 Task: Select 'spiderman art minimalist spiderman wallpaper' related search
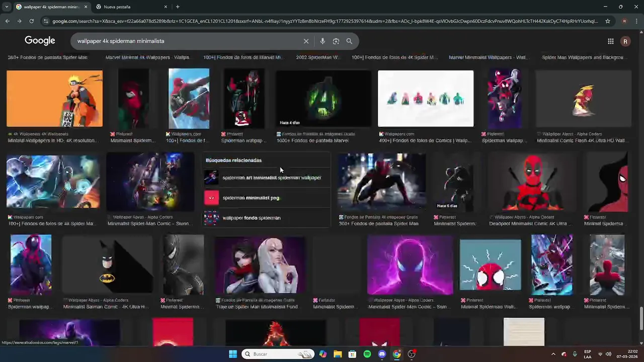pyautogui.click(x=266, y=177)
